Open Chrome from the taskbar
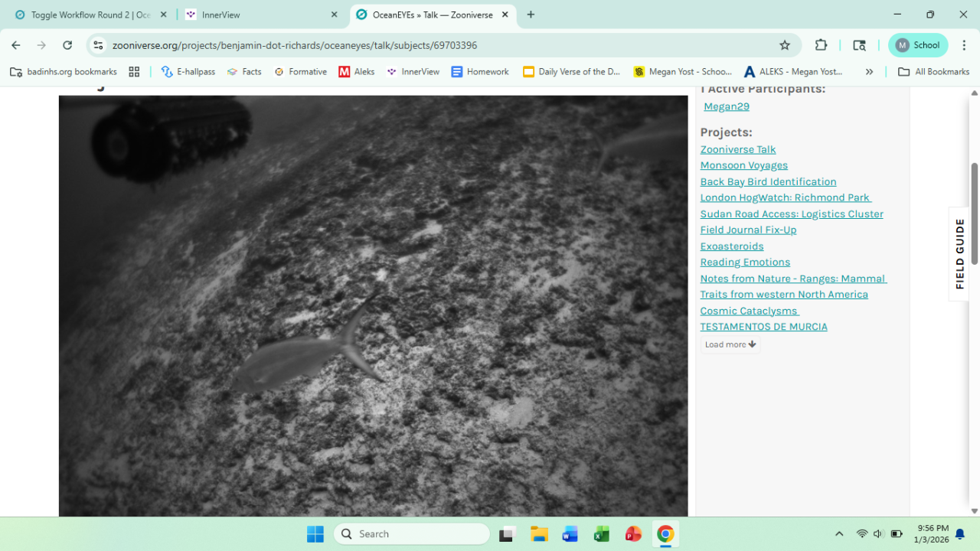Viewport: 980px width, 551px height. [x=665, y=533]
